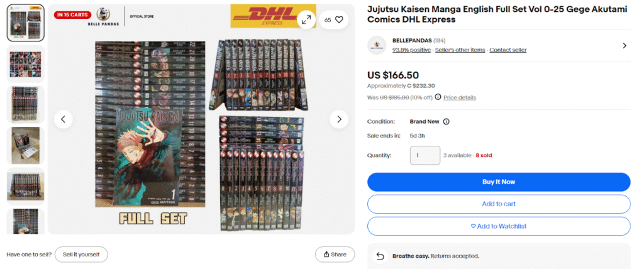Click the returns arrow icon
Screen dimensions: 644x269
coord(380,256)
